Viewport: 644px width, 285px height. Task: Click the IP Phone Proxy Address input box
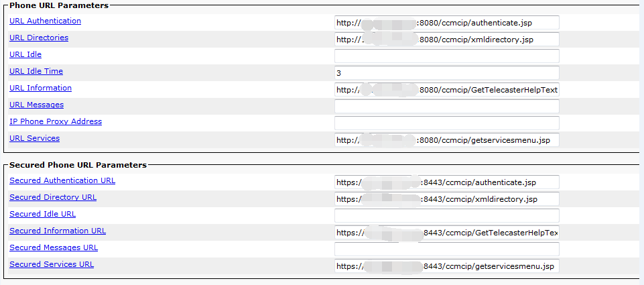447,123
